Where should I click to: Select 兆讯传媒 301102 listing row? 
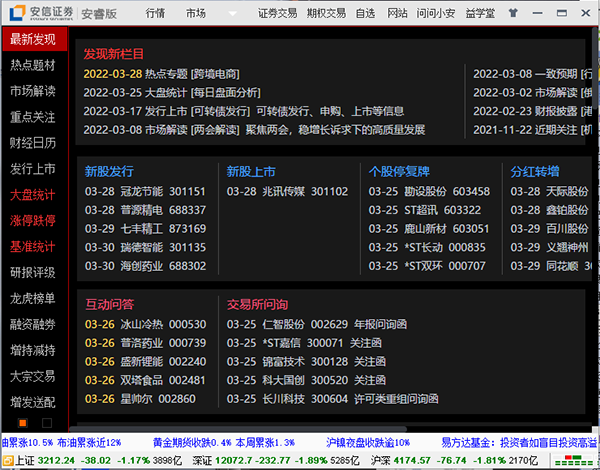(x=287, y=191)
